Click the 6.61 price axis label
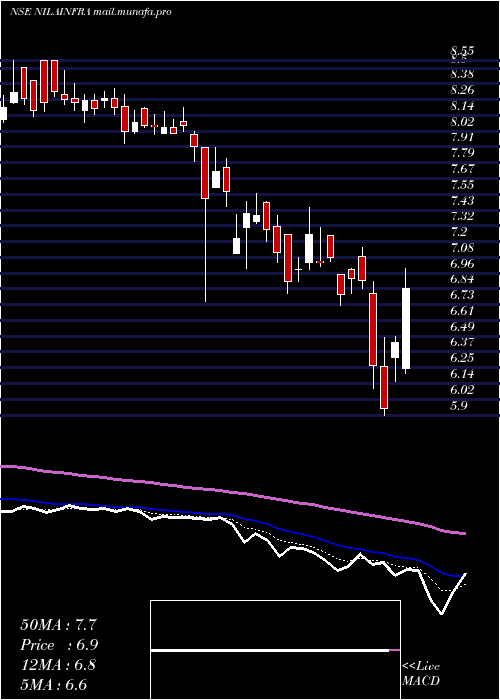Viewport: 500px width, 700px height. (461, 311)
